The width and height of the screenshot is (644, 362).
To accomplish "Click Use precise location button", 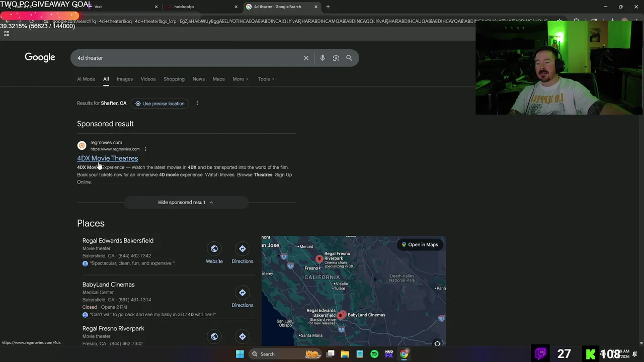I will [160, 104].
